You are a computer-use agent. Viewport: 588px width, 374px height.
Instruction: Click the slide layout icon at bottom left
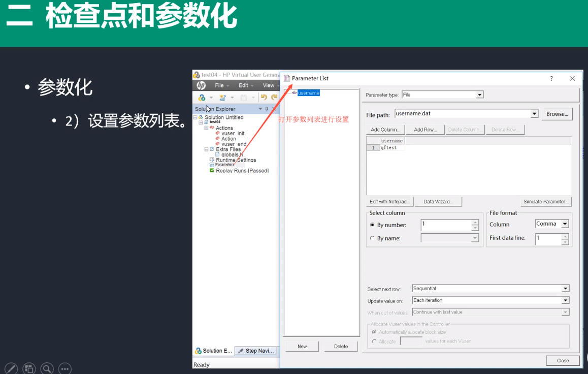pyautogui.click(x=29, y=369)
